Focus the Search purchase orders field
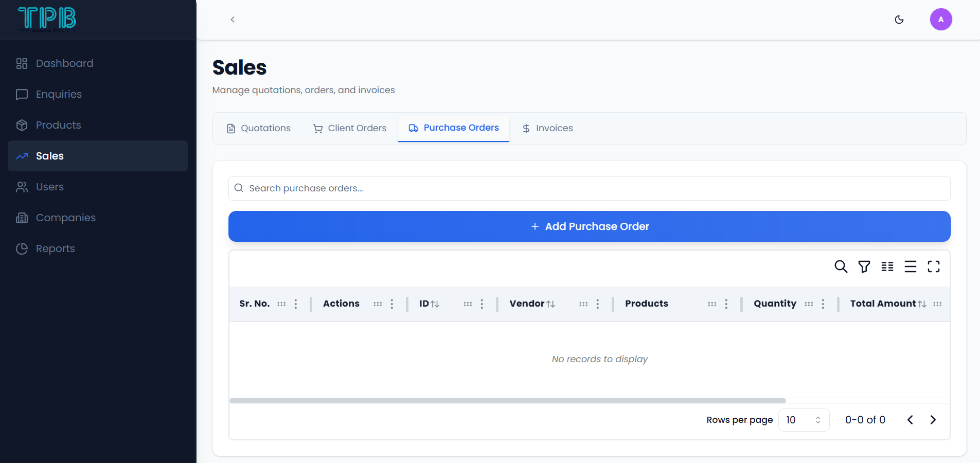This screenshot has width=980, height=463. pyautogui.click(x=589, y=188)
